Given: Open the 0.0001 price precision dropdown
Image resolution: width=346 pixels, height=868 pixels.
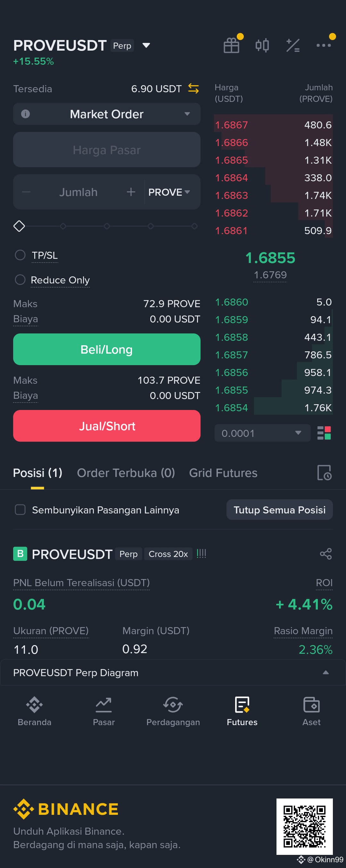Looking at the screenshot, I should 262,433.
